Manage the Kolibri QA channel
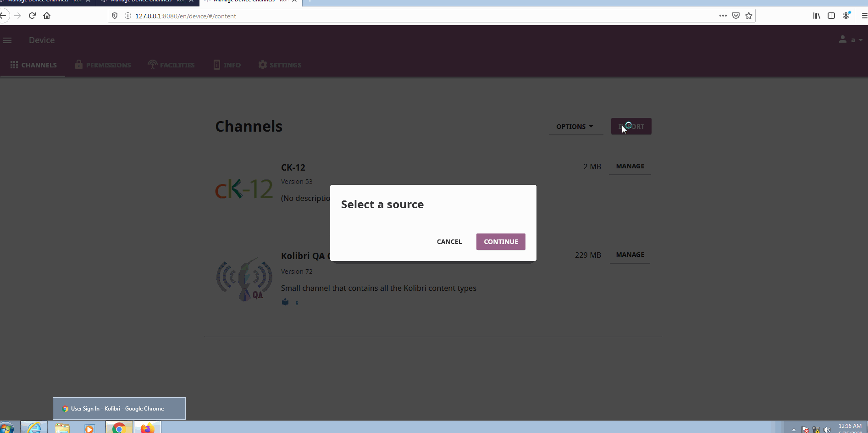 click(630, 255)
